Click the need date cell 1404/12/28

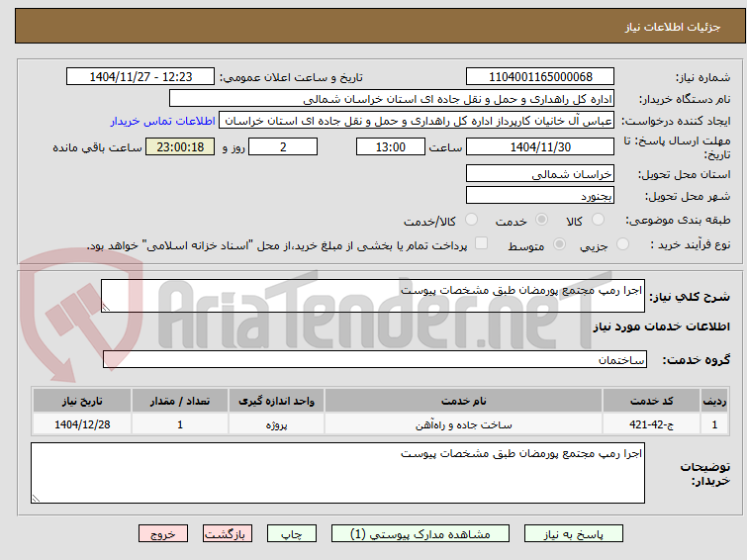pos(82,424)
